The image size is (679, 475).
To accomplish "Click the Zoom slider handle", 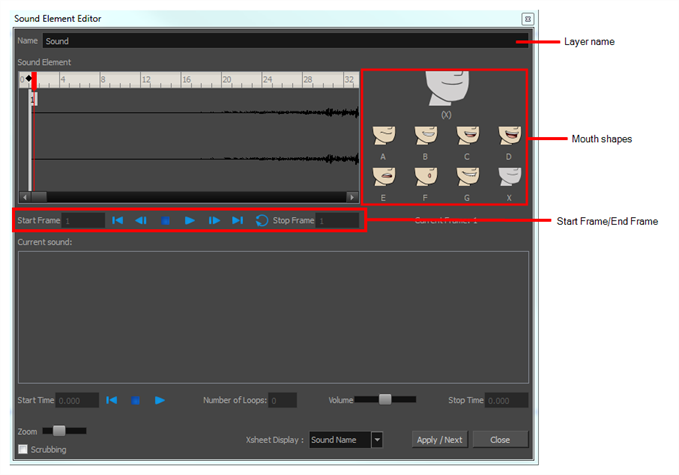I will [x=59, y=430].
